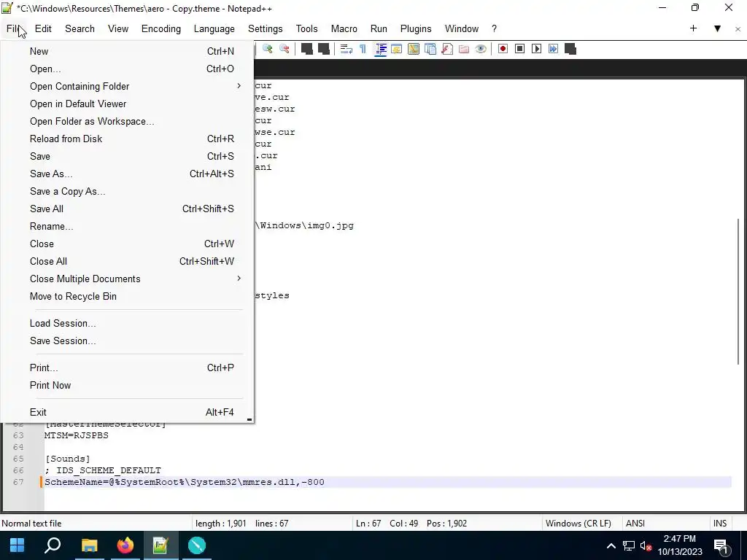Toggle Show All Characters pilcrow icon
The height and width of the screenshot is (560, 747).
click(363, 49)
